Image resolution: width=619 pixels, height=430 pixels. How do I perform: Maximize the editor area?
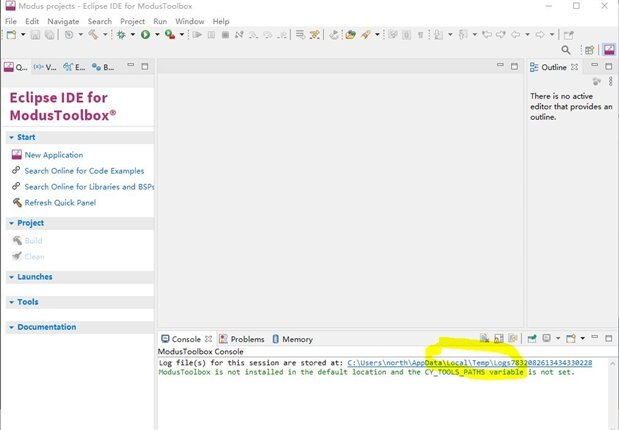coord(514,66)
